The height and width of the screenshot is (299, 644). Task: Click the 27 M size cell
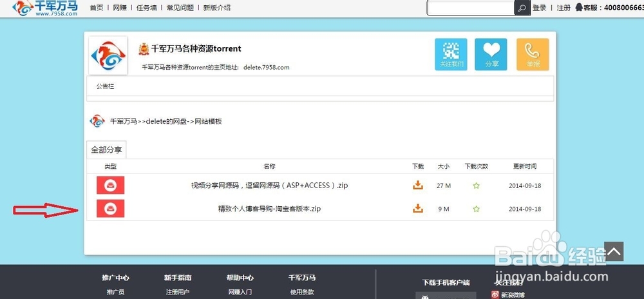coord(444,186)
